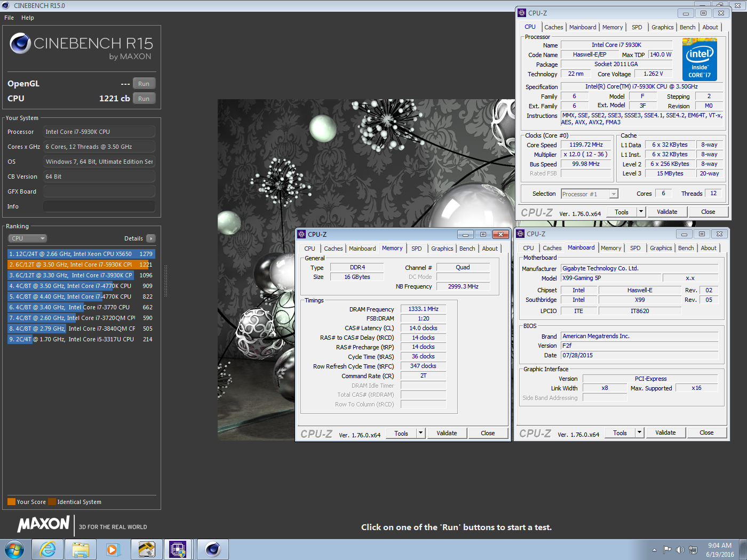Screen dimensions: 747x560
Task: Run the CPU benchmark
Action: [x=144, y=99]
